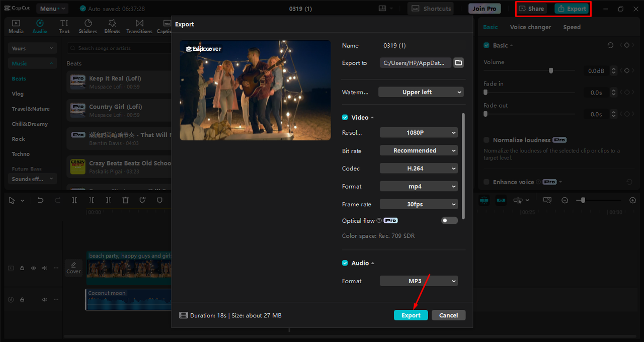Mute the video track speaker icon
The image size is (644, 342).
click(x=45, y=268)
